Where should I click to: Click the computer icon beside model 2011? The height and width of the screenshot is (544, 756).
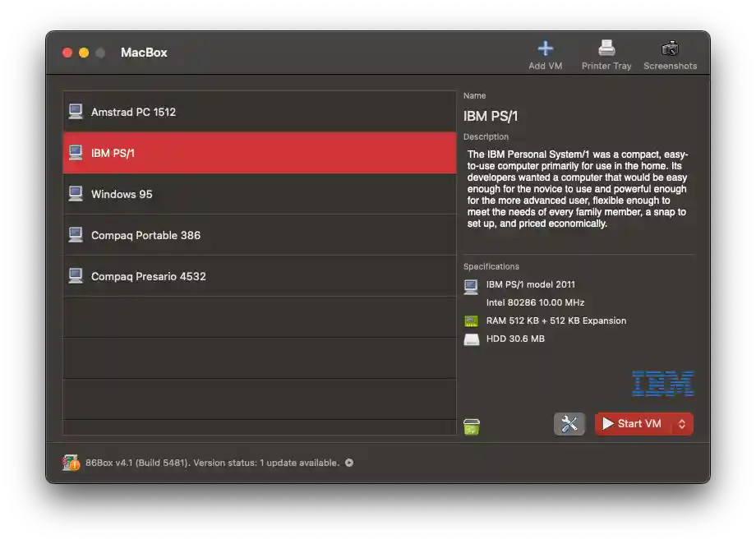pos(471,287)
